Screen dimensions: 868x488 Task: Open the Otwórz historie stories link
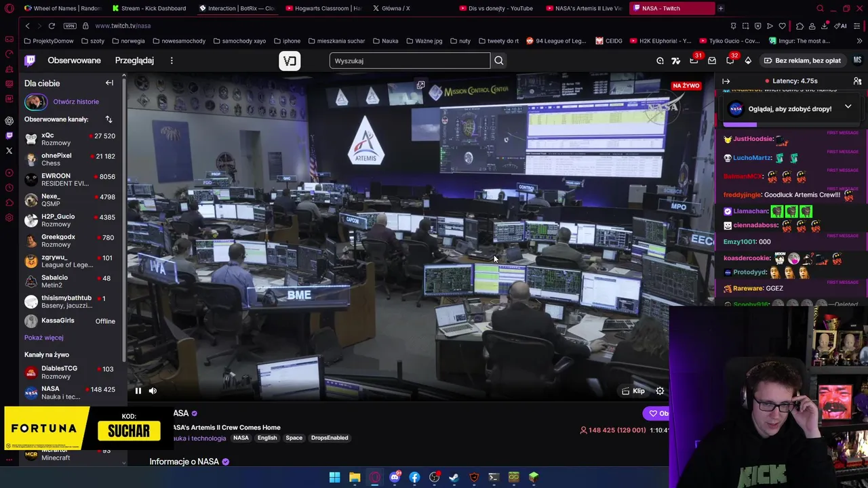point(76,102)
